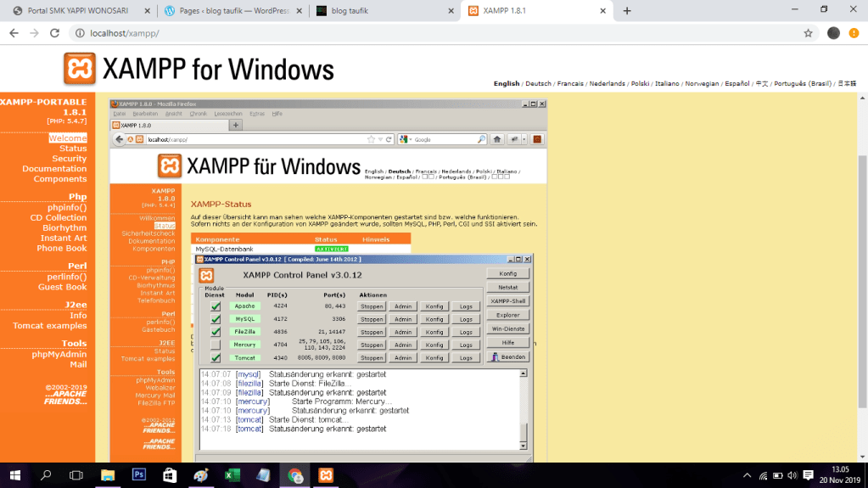Toggle the Mercury service checkbox

click(216, 345)
